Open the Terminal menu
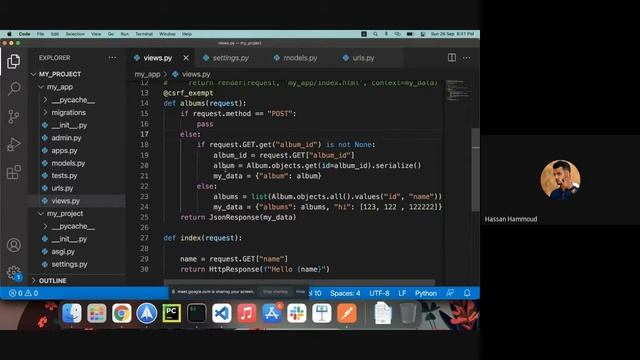The width and height of the screenshot is (640, 360). point(144,34)
